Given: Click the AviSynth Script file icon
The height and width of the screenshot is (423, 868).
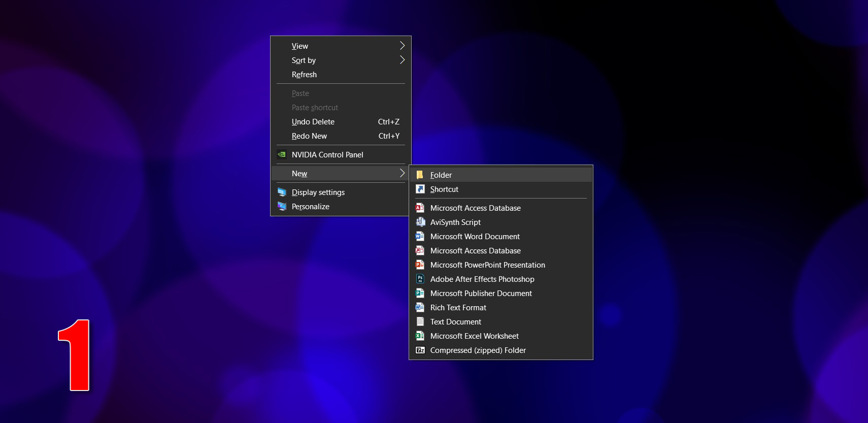Looking at the screenshot, I should (420, 222).
